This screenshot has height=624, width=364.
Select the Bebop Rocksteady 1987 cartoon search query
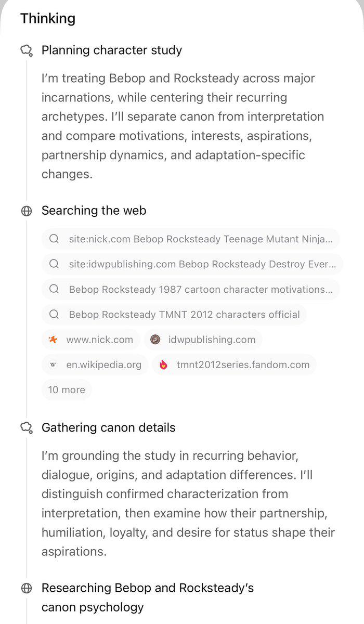click(191, 290)
